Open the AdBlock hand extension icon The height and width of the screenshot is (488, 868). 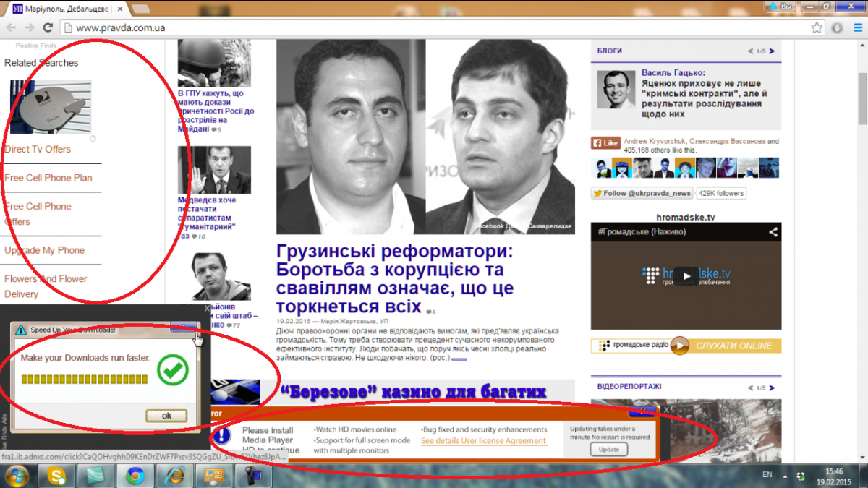[837, 28]
